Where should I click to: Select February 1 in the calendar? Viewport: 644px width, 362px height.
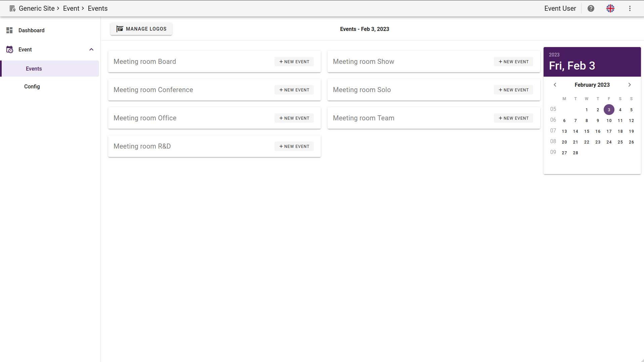(x=587, y=110)
